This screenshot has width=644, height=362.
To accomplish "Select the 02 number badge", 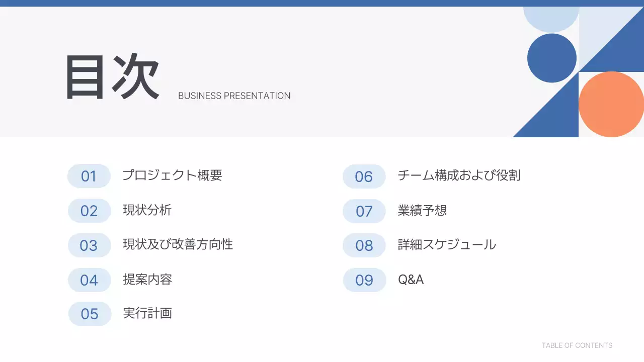I will (89, 211).
